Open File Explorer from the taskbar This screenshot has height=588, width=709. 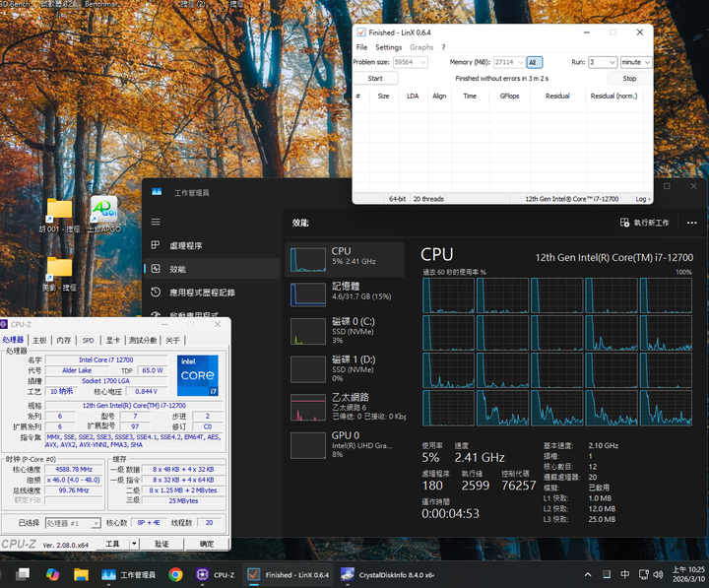81,574
